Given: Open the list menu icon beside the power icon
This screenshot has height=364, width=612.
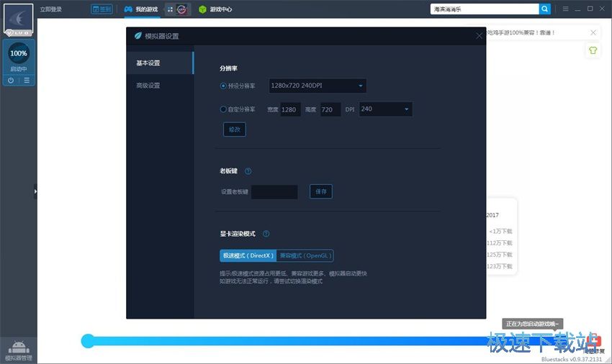Looking at the screenshot, I should (27, 81).
